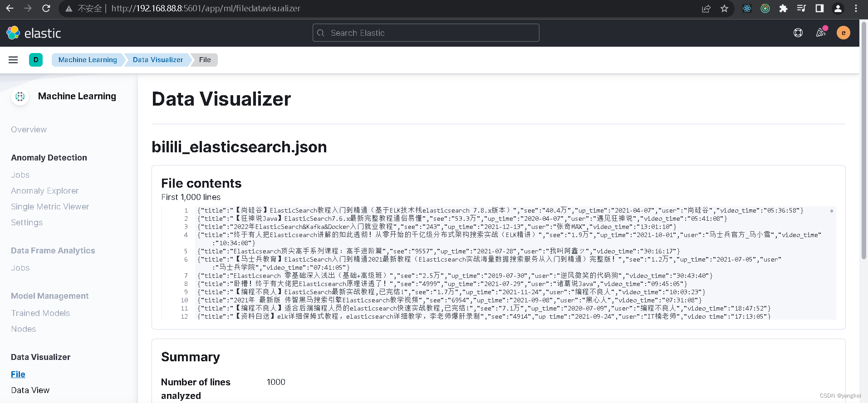Image resolution: width=868 pixels, height=403 pixels.
Task: Open the browser profile avatar
Action: pos(838,9)
